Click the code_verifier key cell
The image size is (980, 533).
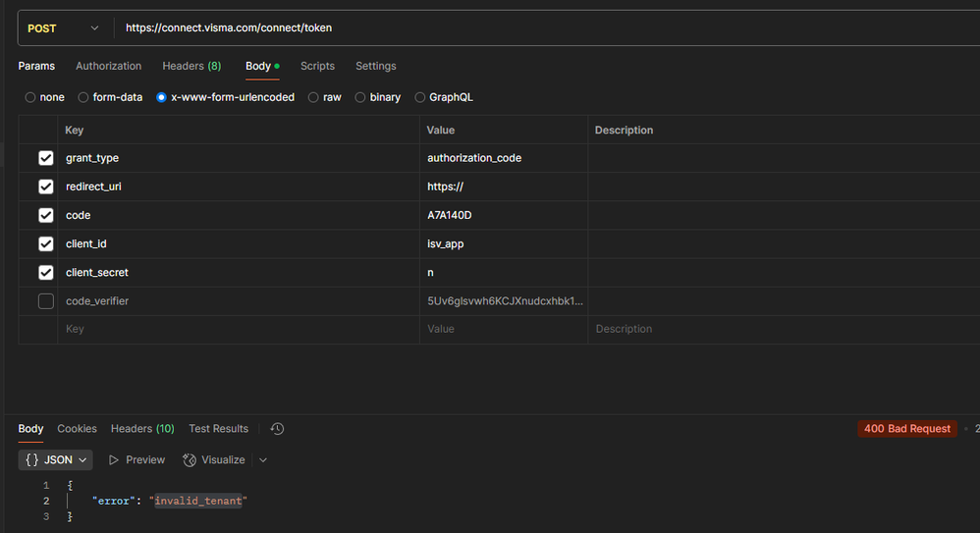pos(238,301)
